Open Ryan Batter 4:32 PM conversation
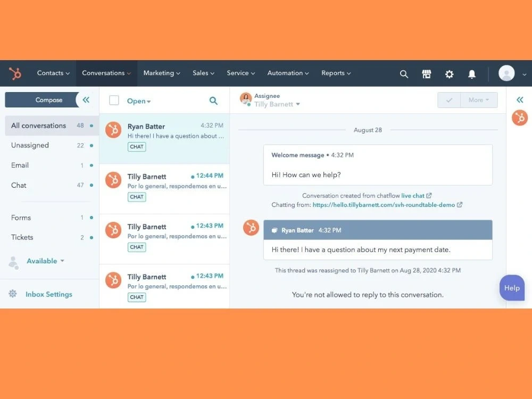 click(x=164, y=139)
